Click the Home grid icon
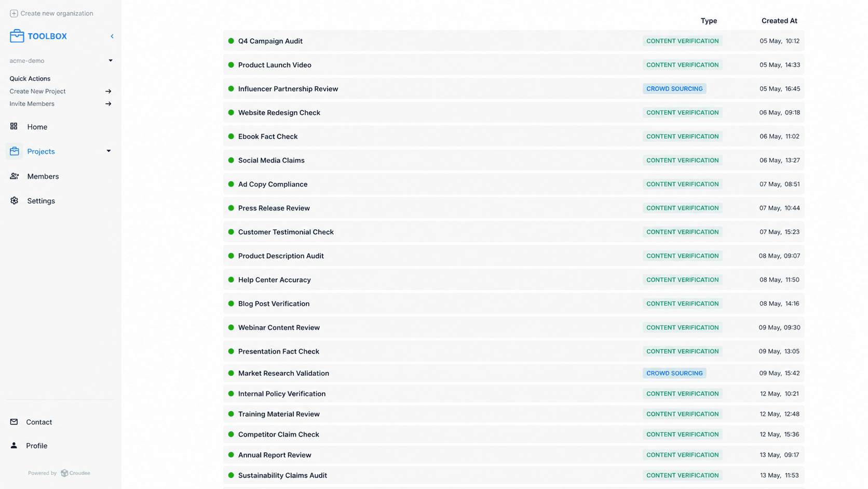Viewport: 868px width, 489px height. point(14,126)
